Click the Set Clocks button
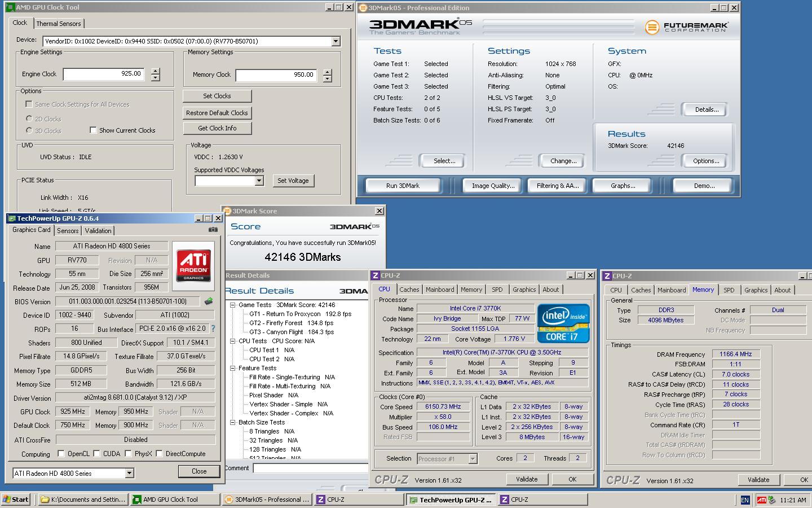Viewport: 812px width, 508px height. coord(217,96)
